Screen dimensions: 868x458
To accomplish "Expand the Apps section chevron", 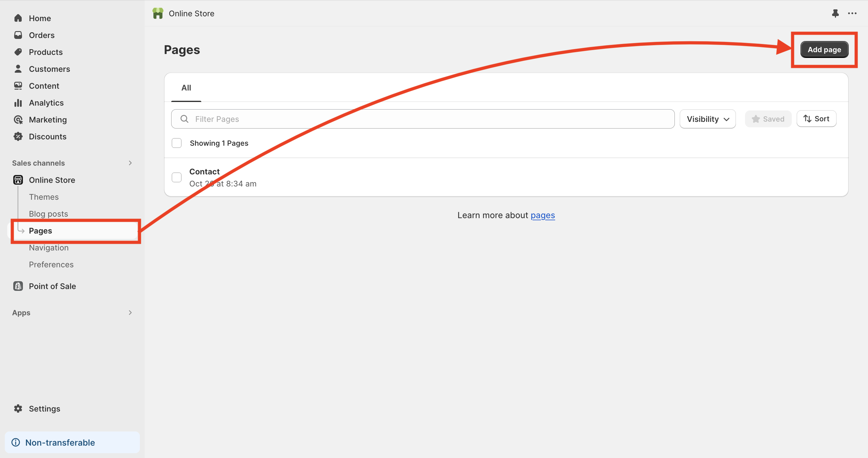I will pos(130,313).
